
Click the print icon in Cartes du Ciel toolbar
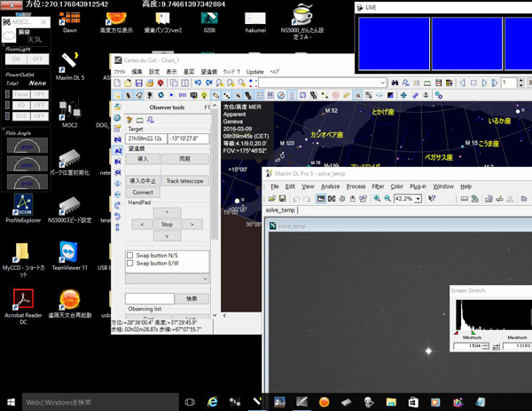click(149, 83)
